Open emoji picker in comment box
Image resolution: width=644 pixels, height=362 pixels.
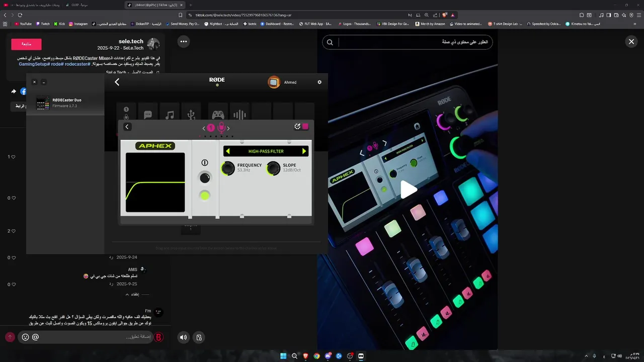point(25,337)
